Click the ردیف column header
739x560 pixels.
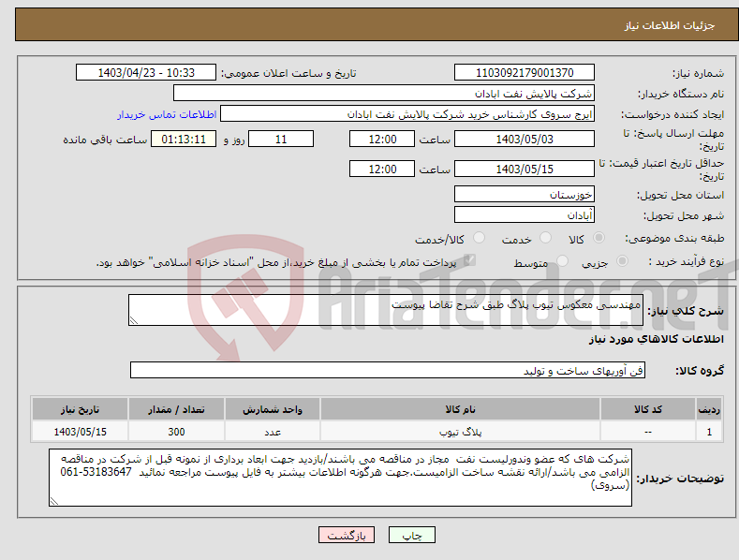pyautogui.click(x=709, y=409)
